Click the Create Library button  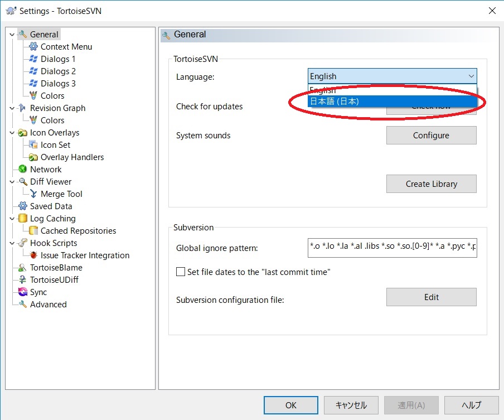tap(431, 184)
